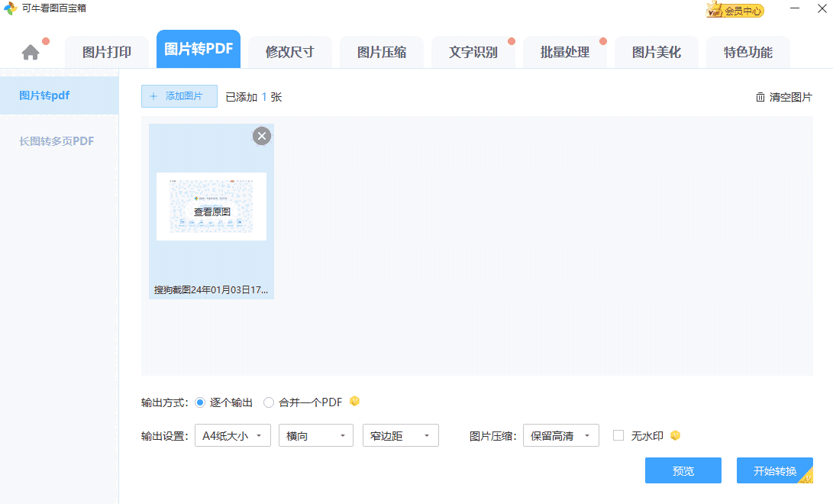Click the app logo in the title bar
The height and width of the screenshot is (504, 833).
pos(9,9)
